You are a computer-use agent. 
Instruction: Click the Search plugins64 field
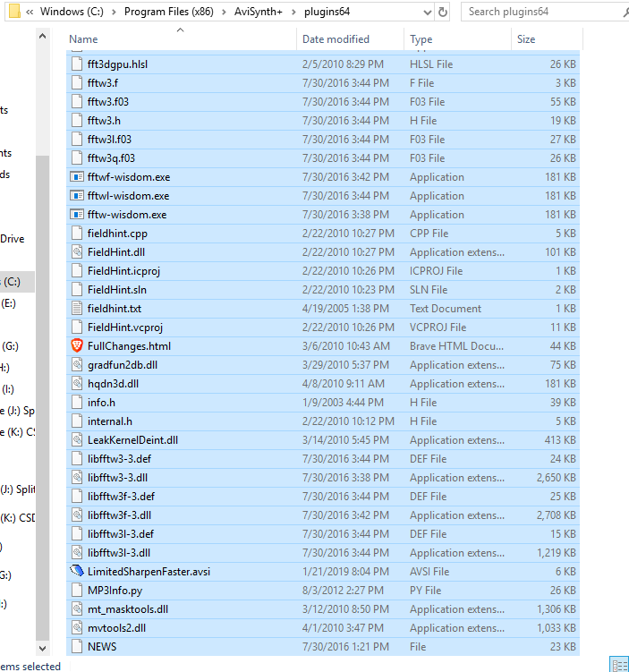tap(542, 12)
